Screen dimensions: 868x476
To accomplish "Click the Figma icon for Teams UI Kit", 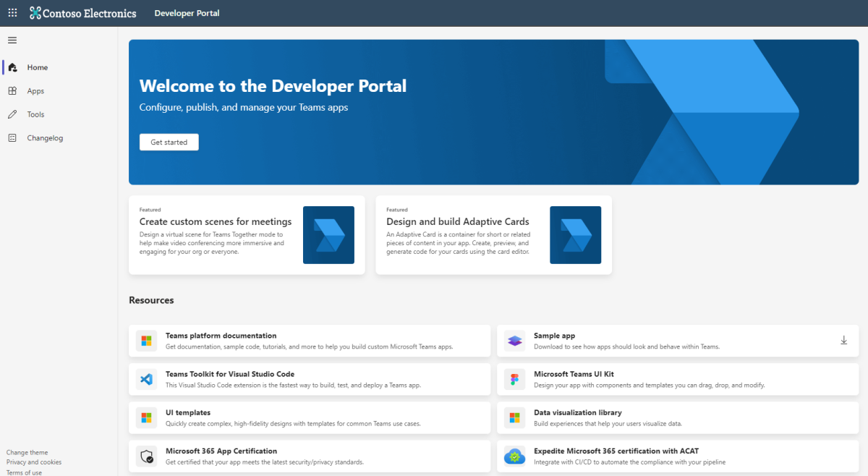I will [x=514, y=379].
